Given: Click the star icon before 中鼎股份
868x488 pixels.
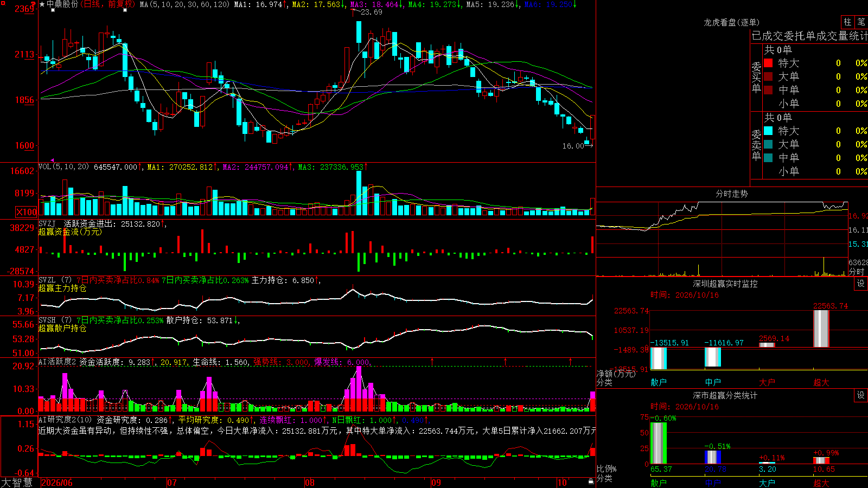Looking at the screenshot, I should tap(42, 4).
